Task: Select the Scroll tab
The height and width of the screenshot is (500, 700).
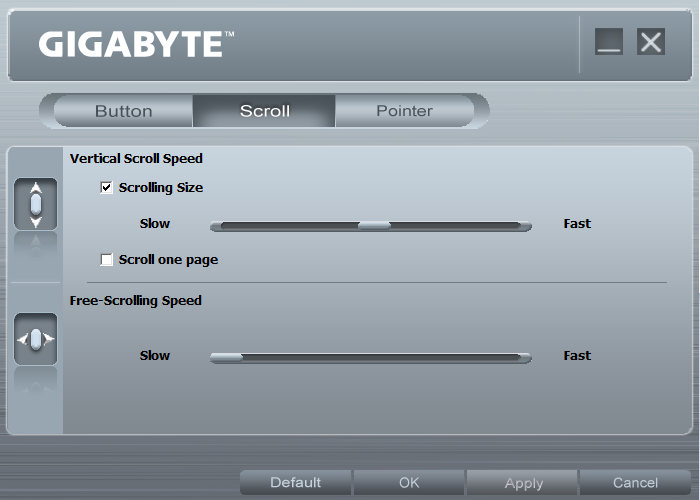Action: coord(264,111)
